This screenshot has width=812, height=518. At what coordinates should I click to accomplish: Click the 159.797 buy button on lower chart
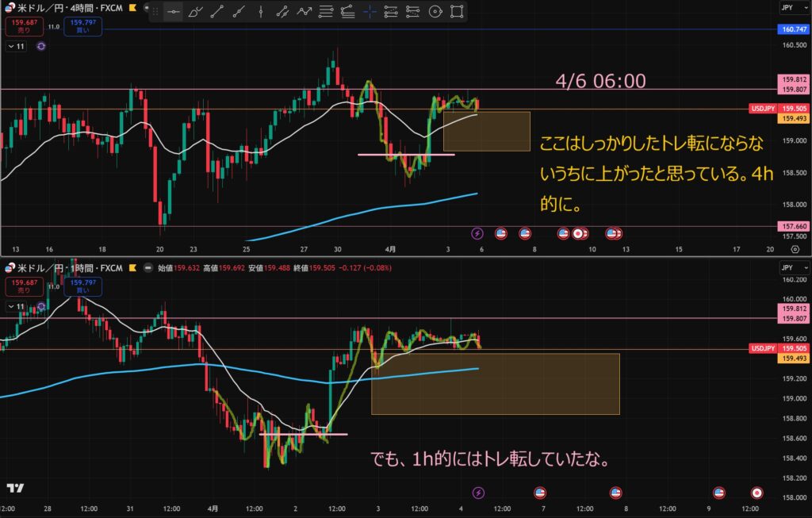coord(83,286)
